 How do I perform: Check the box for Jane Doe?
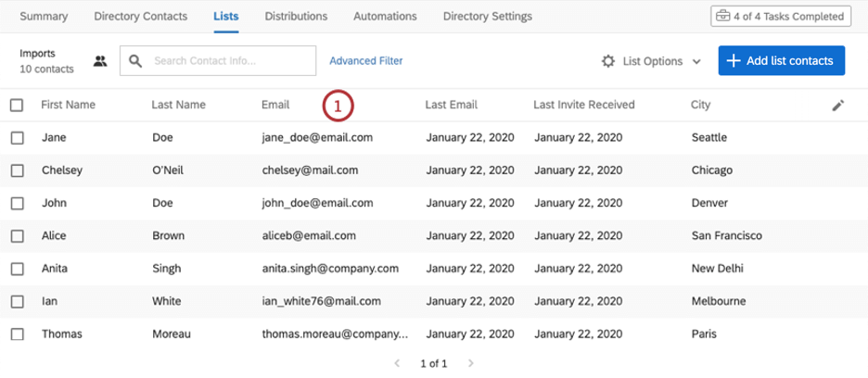(17, 138)
